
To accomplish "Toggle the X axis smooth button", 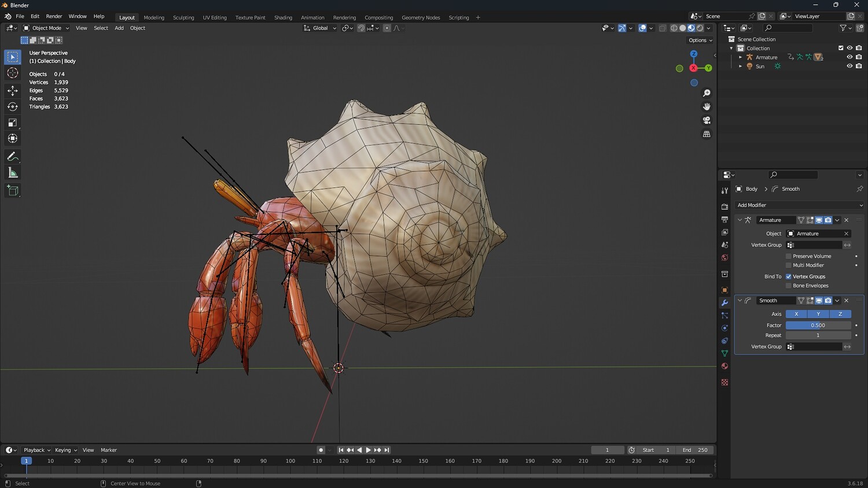I will tap(796, 314).
